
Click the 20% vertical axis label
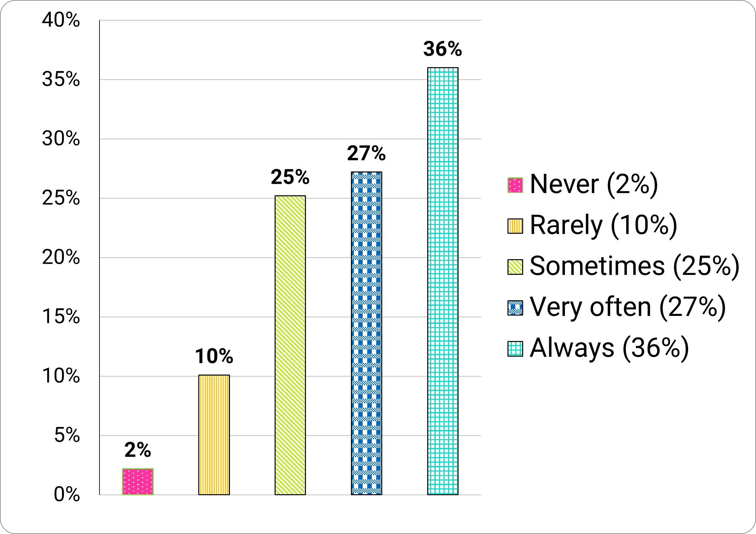(61, 258)
